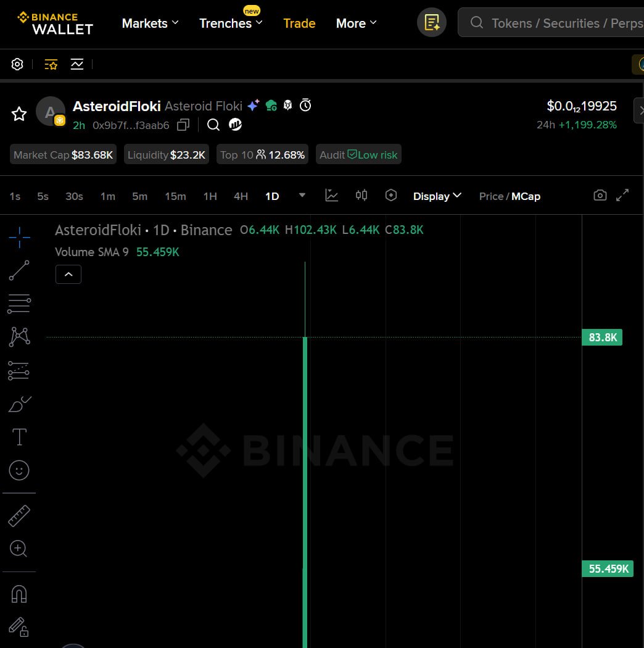Click the Liquidity $23.2K badge
The height and width of the screenshot is (648, 644).
coord(167,154)
